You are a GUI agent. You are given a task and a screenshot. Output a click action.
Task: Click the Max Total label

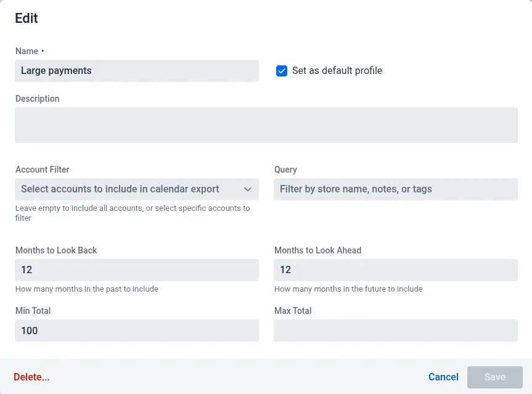click(x=293, y=311)
